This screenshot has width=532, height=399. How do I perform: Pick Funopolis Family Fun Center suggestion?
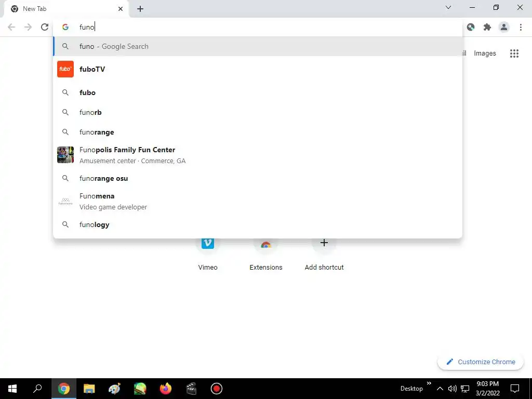(258, 155)
